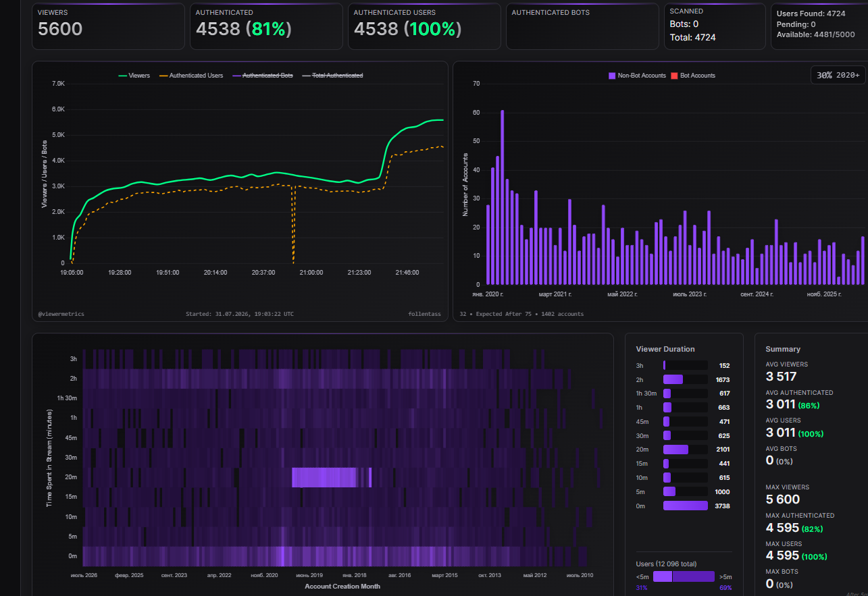Select the Viewers 5600 stat card

(108, 26)
